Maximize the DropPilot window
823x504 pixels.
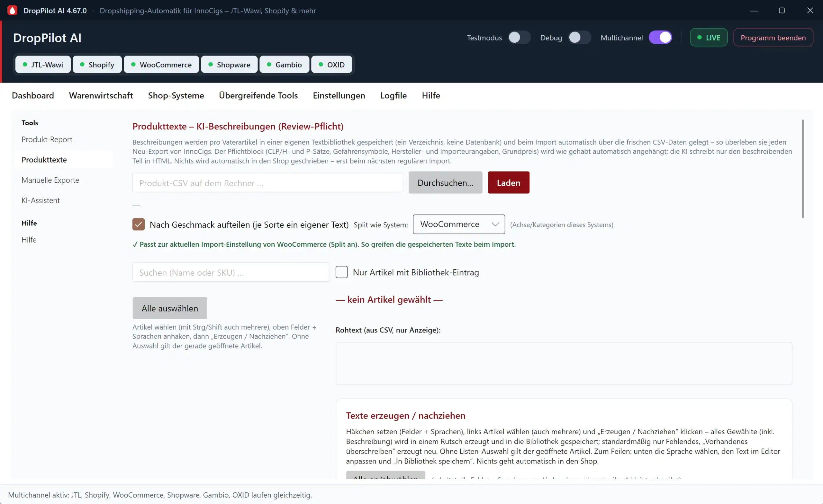point(782,10)
